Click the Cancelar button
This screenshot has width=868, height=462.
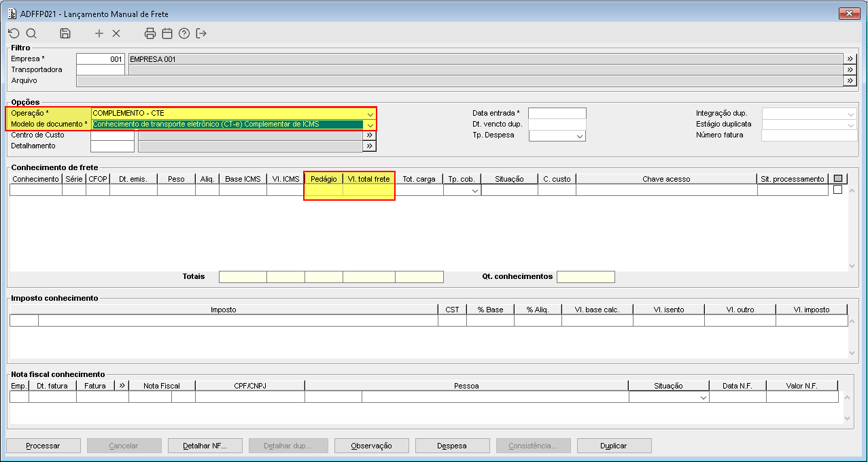click(124, 446)
